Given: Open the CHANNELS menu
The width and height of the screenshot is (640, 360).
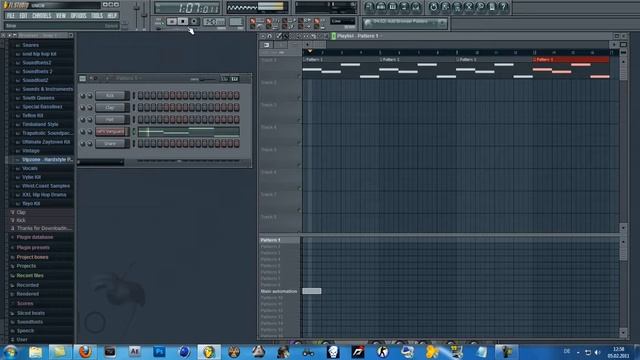Looking at the screenshot, I should 42,16.
